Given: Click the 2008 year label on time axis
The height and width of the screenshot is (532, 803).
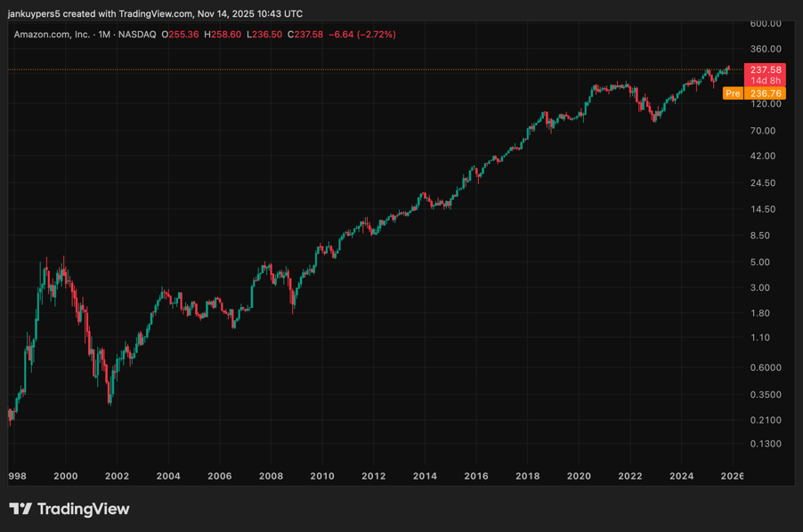Looking at the screenshot, I should point(271,476).
